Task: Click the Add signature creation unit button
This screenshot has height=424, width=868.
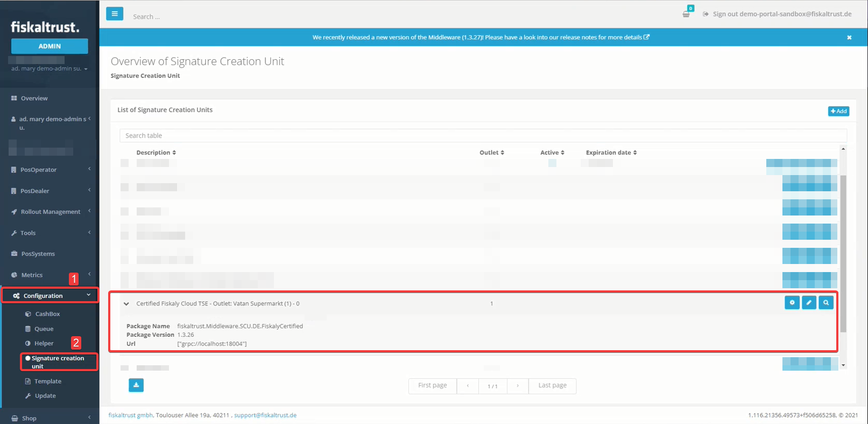Action: 838,111
